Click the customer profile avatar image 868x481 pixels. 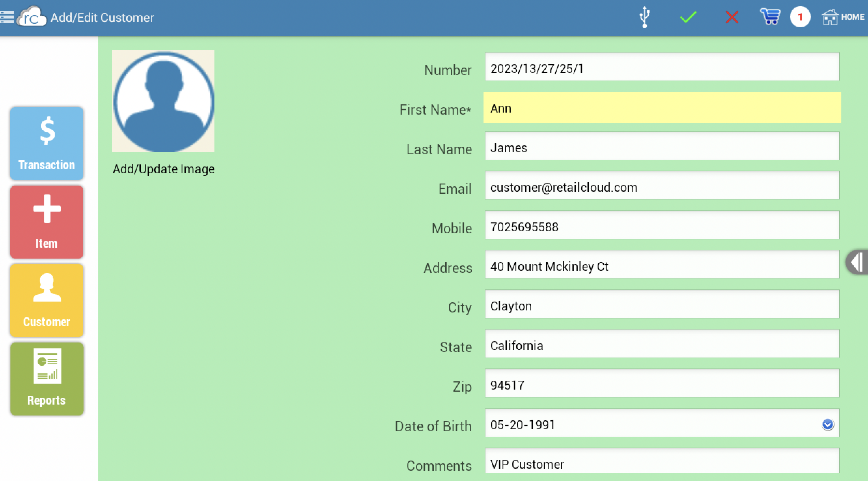163,101
